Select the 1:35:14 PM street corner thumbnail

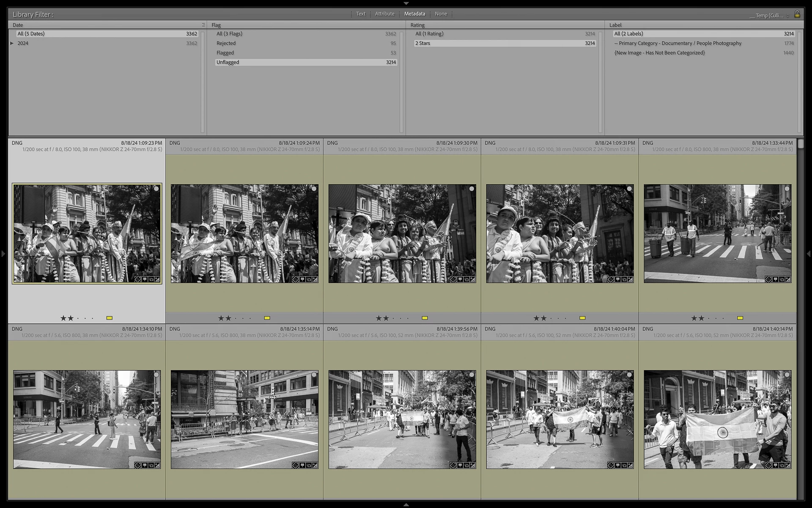click(x=244, y=419)
